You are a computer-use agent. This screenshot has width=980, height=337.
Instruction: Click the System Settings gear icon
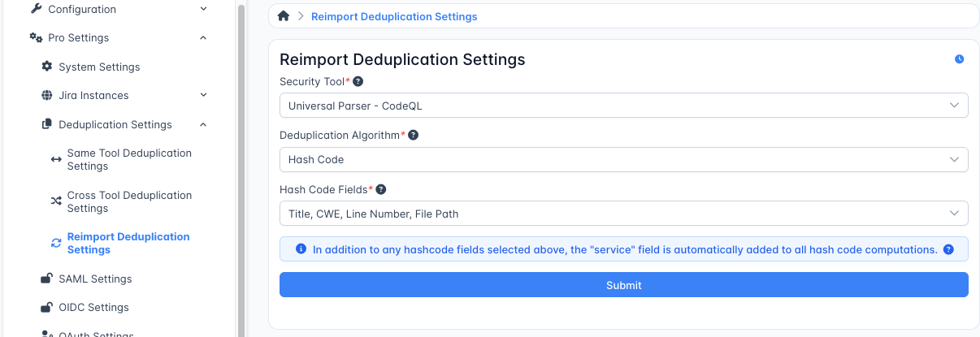(47, 67)
